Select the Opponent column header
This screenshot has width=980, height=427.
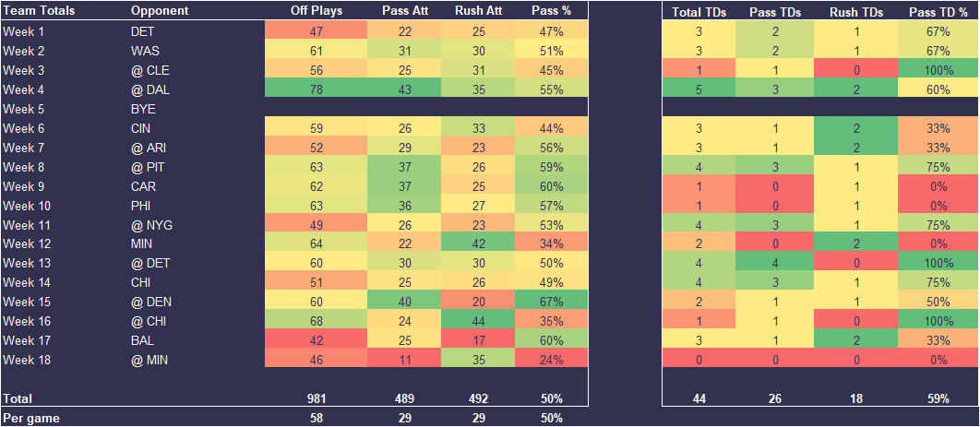[160, 11]
